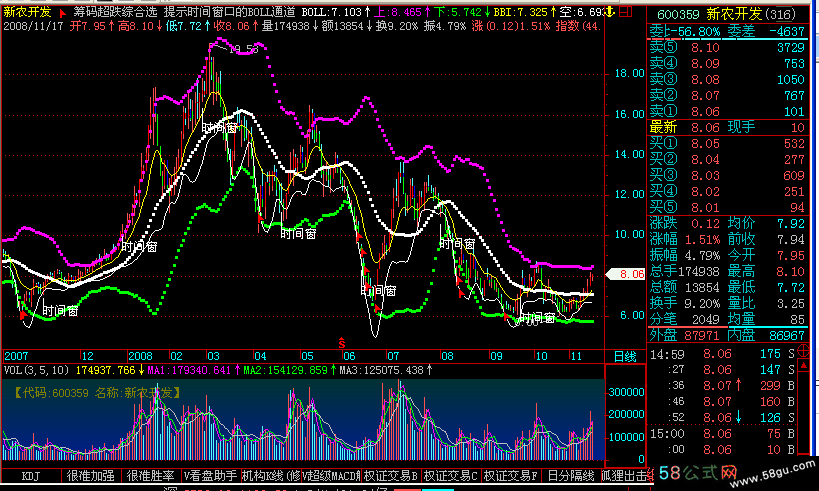Select the 权证交易B tab
The image size is (819, 491).
391,476
